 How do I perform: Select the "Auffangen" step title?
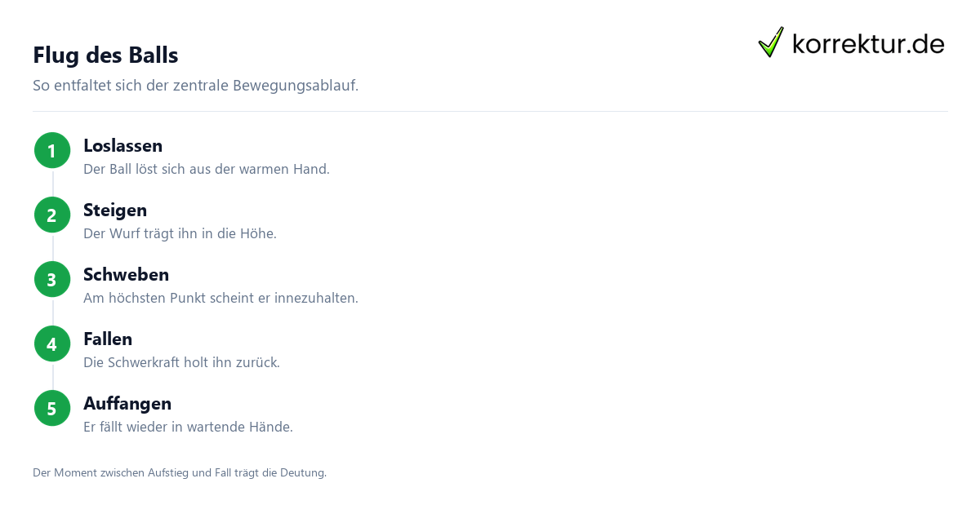pos(127,404)
